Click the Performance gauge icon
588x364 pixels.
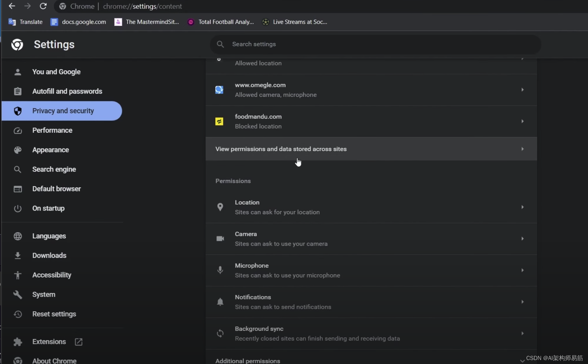coord(18,130)
